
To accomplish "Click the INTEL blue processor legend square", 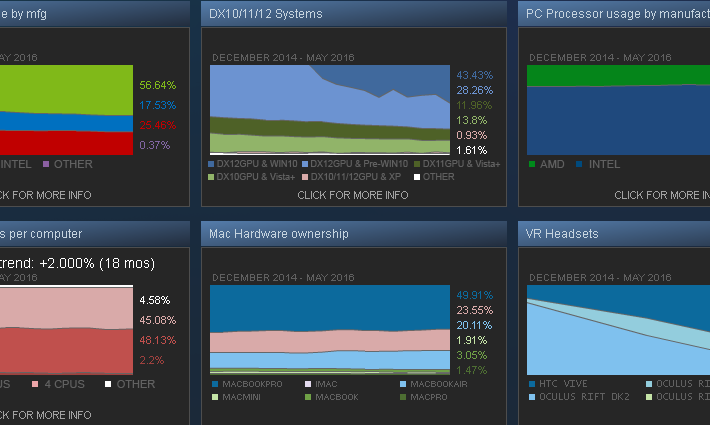I will (579, 164).
